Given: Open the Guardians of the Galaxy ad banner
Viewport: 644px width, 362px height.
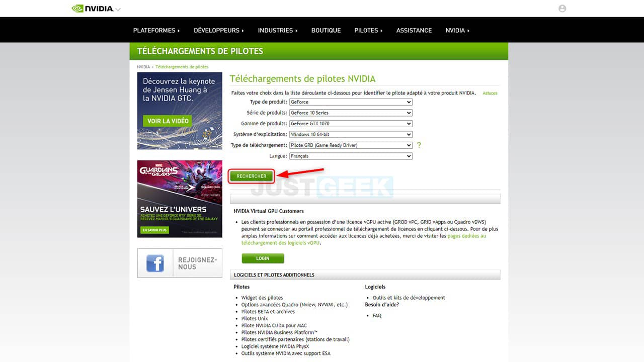Looking at the screenshot, I should [180, 199].
